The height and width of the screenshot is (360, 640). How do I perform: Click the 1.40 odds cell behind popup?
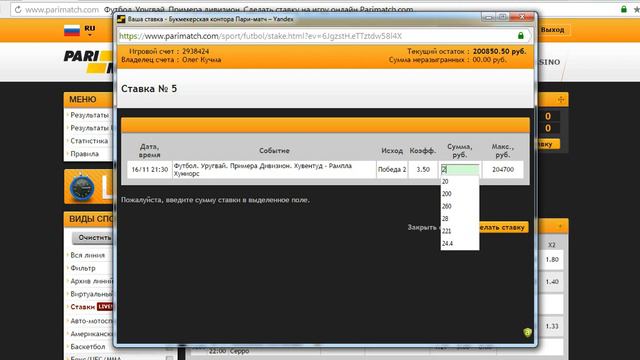click(x=552, y=282)
